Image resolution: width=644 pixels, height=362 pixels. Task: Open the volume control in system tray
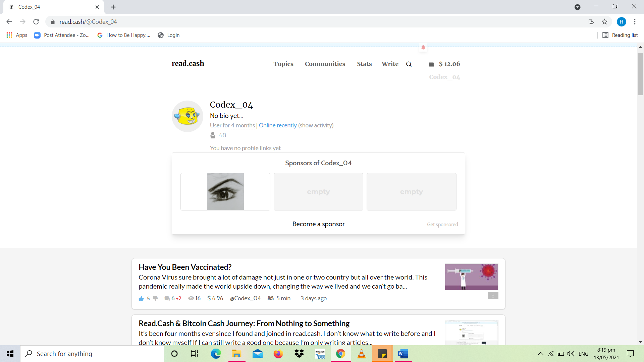pos(571,354)
